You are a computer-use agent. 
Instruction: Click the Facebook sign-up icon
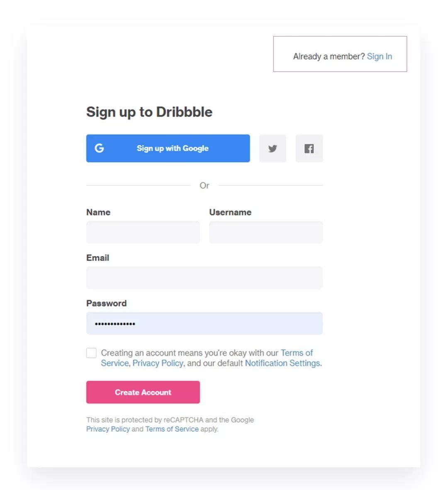(x=309, y=148)
